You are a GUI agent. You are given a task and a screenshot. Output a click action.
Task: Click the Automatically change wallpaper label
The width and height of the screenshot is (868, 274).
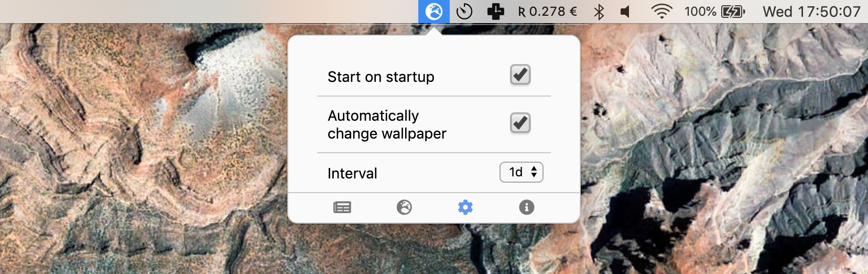click(x=387, y=124)
